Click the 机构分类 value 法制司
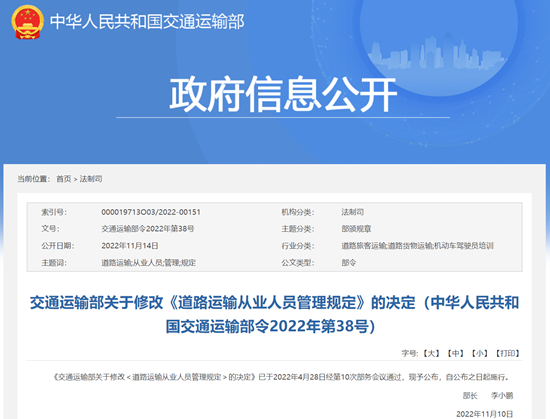Screen dimensions: 550x419 coord(353,212)
